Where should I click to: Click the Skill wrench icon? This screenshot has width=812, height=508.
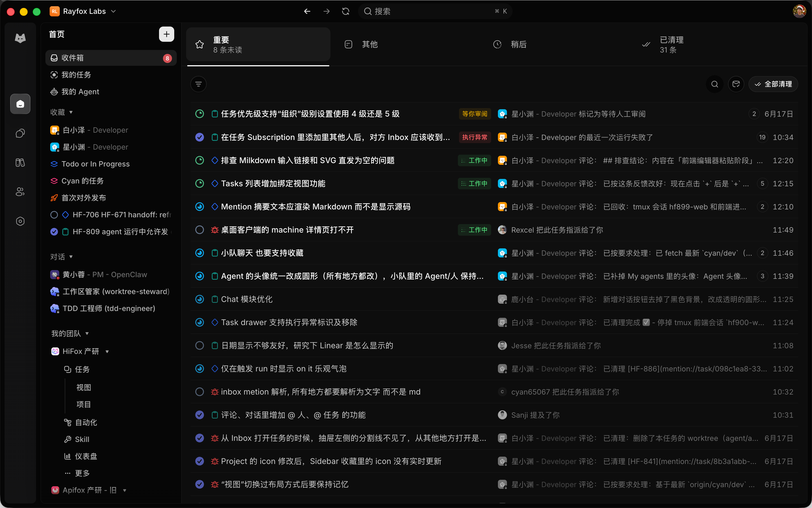(x=67, y=439)
